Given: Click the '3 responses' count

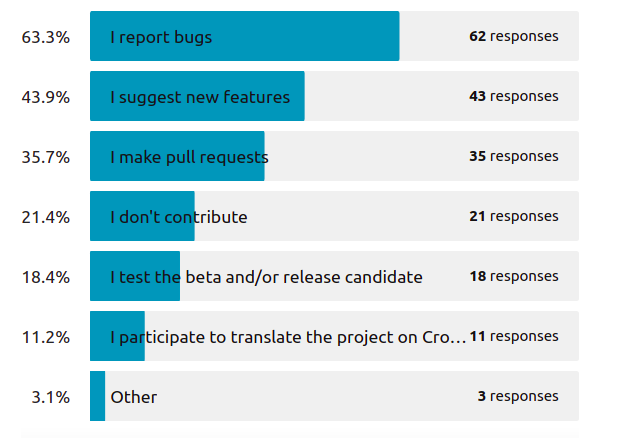Looking at the screenshot, I should point(518,396).
